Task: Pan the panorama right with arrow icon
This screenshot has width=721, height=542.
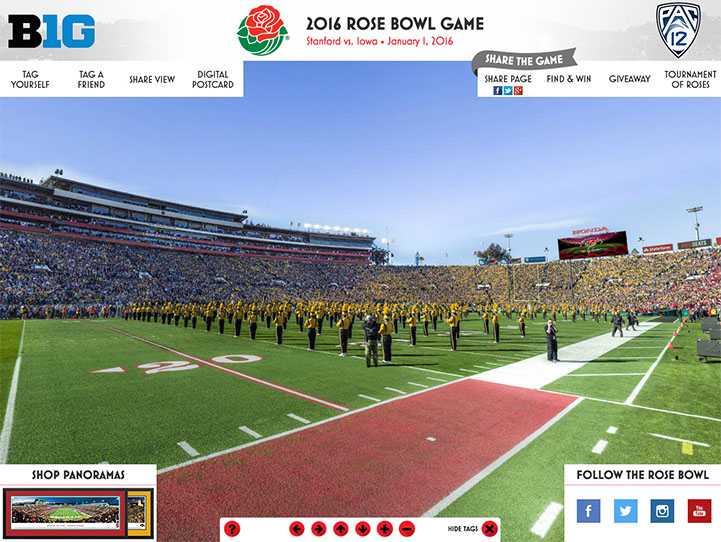Action: tap(319, 529)
